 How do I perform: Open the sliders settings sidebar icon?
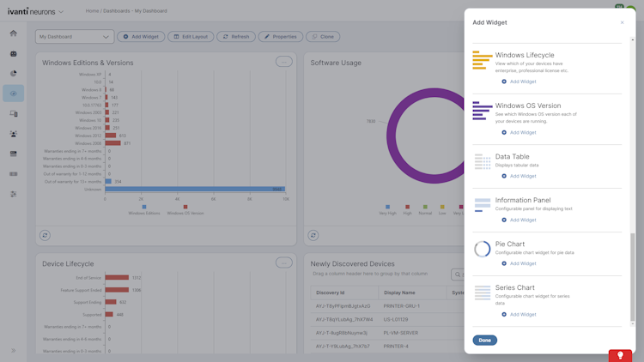14,194
